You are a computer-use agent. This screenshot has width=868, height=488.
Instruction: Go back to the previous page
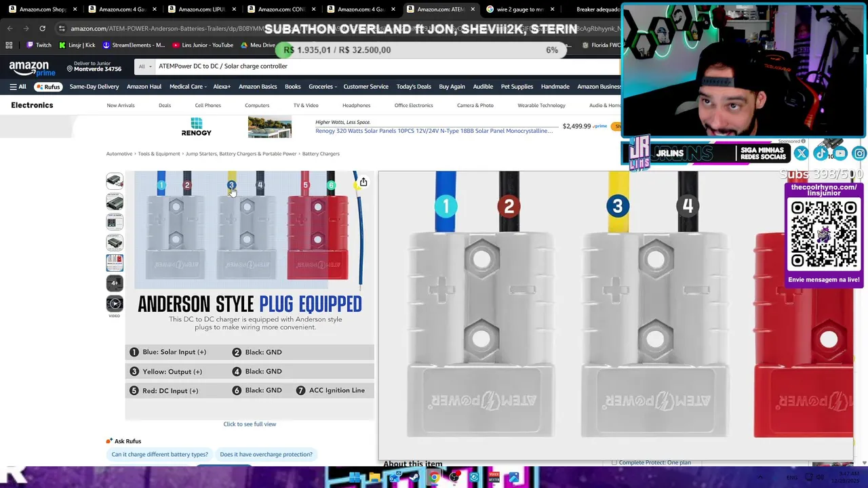(9, 28)
